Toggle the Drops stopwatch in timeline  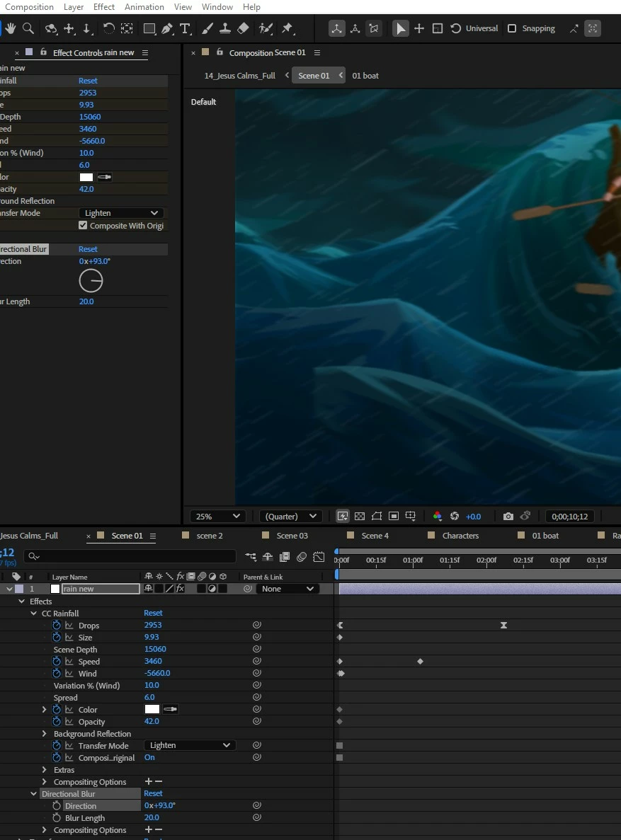point(57,625)
